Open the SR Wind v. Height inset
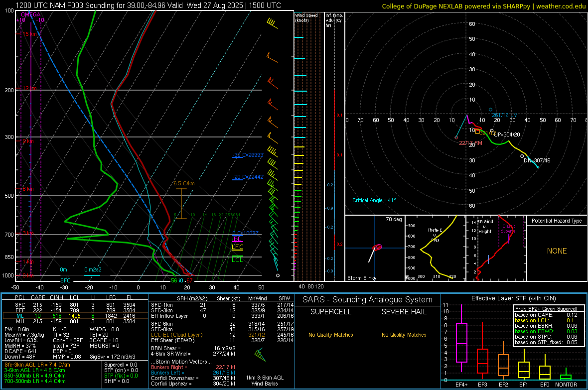Viewport: 588px width, 390px height. coord(495,248)
